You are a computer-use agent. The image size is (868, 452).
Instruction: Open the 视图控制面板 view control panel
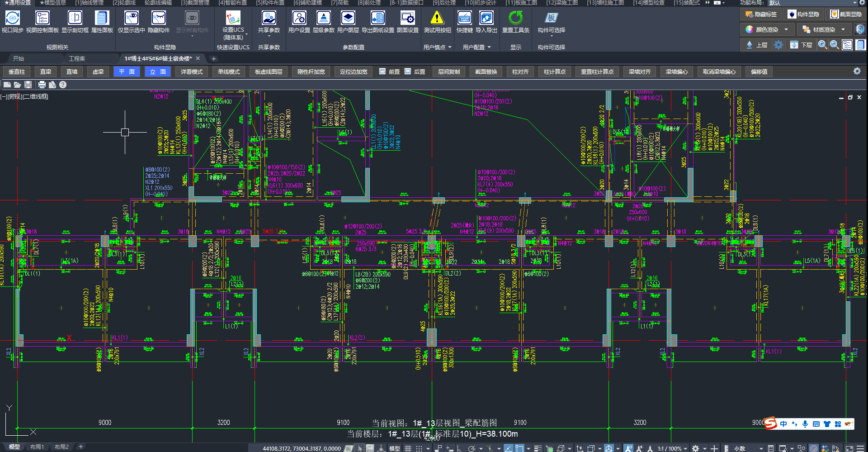click(42, 19)
